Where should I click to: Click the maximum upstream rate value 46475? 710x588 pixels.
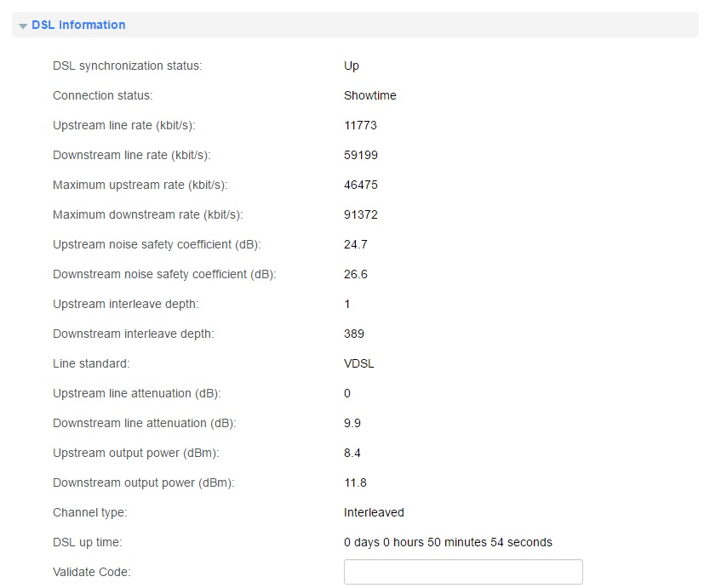point(361,186)
